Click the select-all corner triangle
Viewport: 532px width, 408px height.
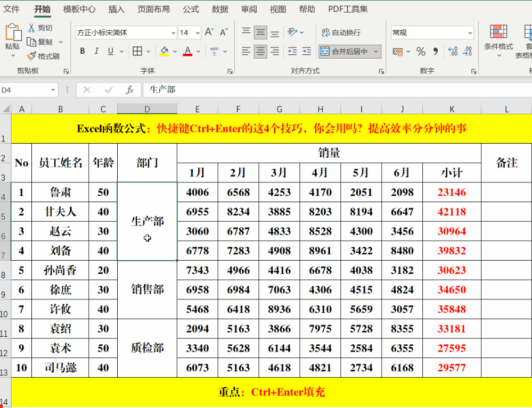(6, 109)
